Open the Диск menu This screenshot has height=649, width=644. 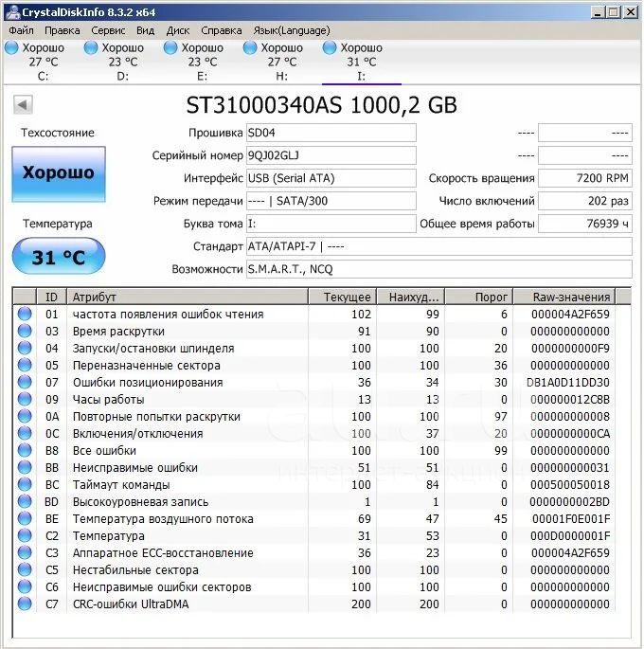(178, 30)
